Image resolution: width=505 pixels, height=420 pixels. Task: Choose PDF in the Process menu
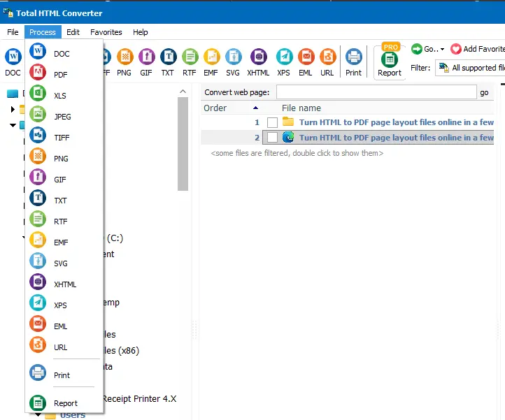pos(64,74)
